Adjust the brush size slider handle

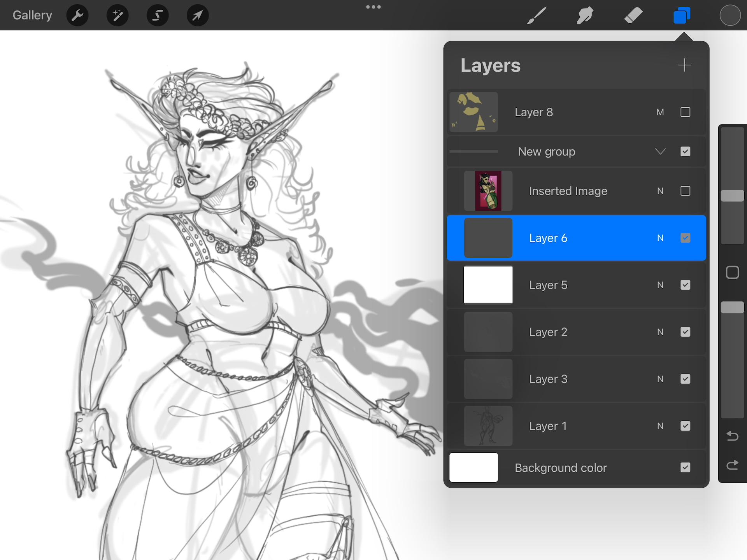click(x=732, y=196)
